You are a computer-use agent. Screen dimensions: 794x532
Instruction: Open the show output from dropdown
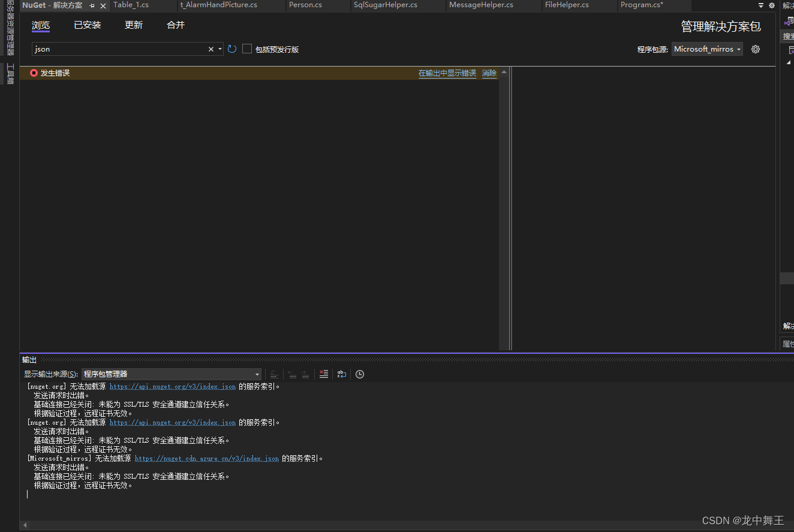click(x=171, y=374)
